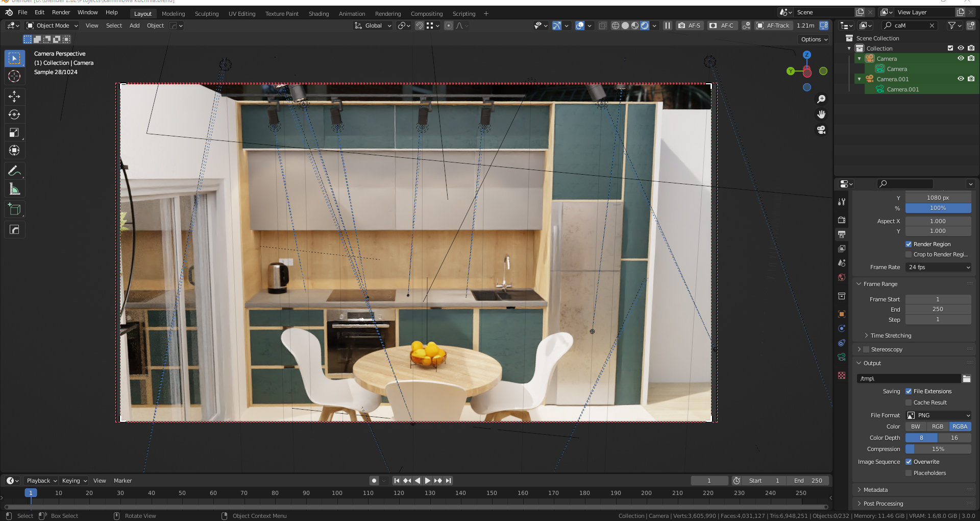Toggle the File Extensions checkbox
Viewport: 980px width, 521px height.
(x=909, y=391)
